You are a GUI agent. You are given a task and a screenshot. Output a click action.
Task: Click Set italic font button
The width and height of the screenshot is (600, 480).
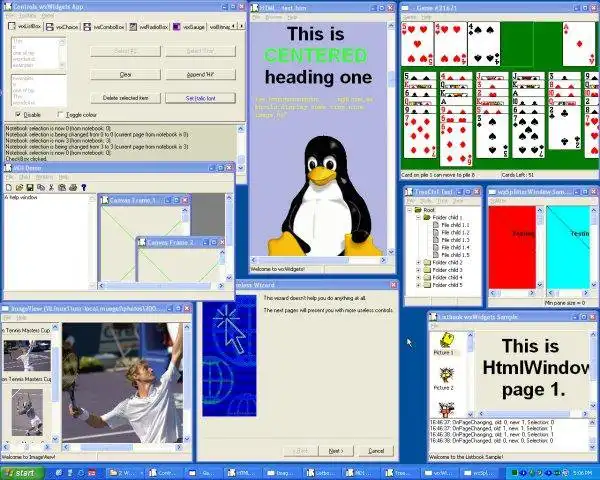pyautogui.click(x=201, y=98)
